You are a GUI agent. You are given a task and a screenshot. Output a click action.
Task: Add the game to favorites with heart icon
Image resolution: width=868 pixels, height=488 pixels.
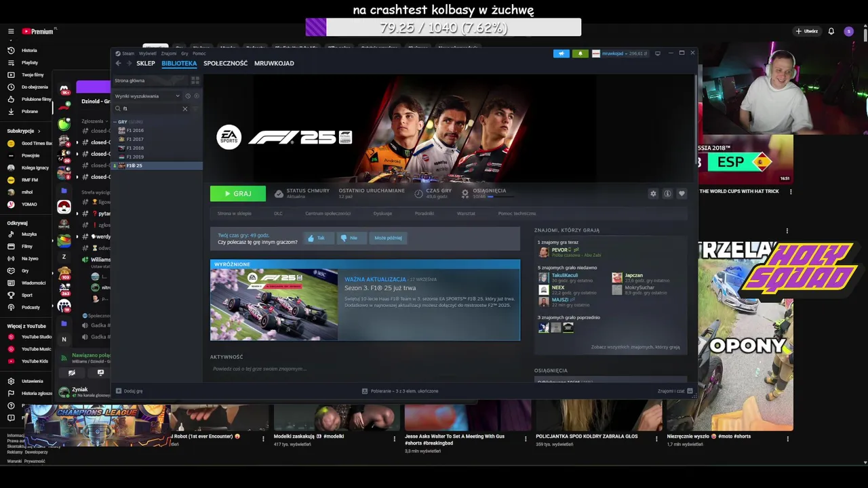682,194
